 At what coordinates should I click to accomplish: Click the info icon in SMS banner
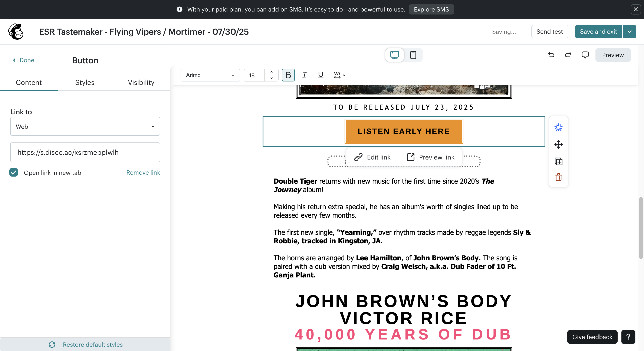point(180,10)
